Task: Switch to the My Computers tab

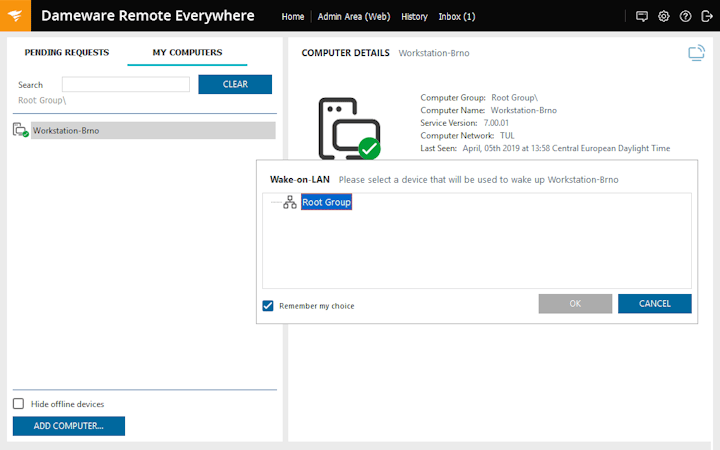Action: coord(187,52)
